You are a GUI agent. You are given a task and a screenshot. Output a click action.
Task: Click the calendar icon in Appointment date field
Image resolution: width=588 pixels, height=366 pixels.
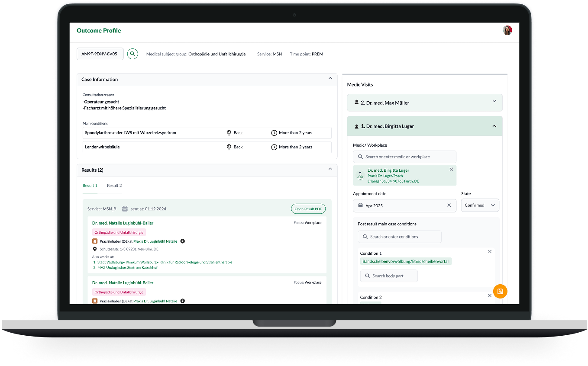pyautogui.click(x=360, y=205)
